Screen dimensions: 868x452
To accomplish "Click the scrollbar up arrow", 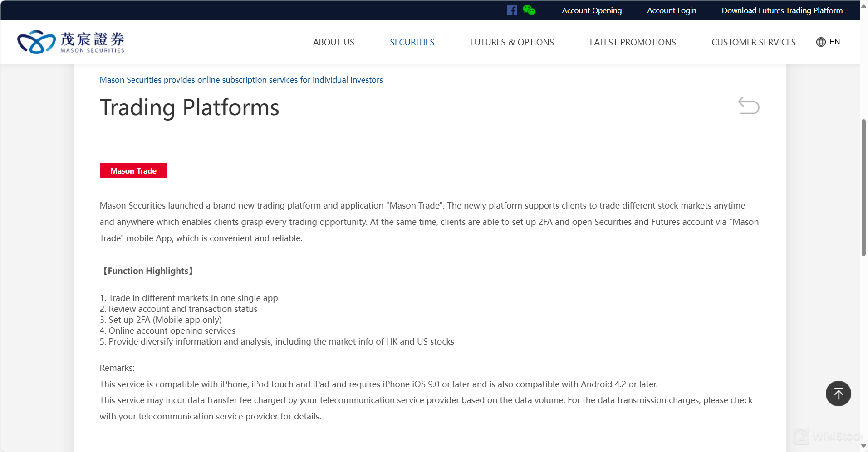I will point(863,6).
